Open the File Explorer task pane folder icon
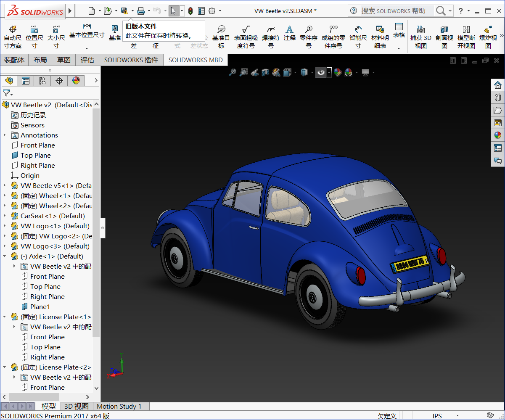The image size is (505, 420). (498, 111)
